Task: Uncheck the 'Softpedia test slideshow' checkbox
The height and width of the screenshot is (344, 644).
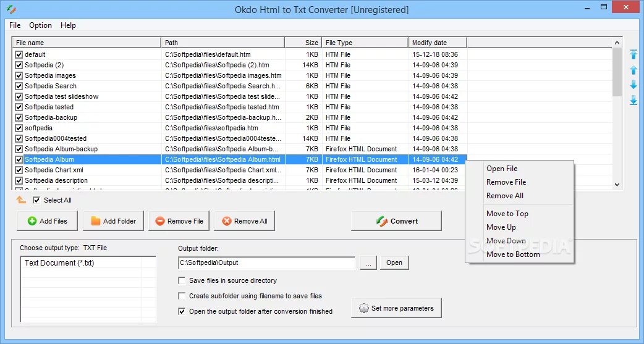Action: click(19, 96)
